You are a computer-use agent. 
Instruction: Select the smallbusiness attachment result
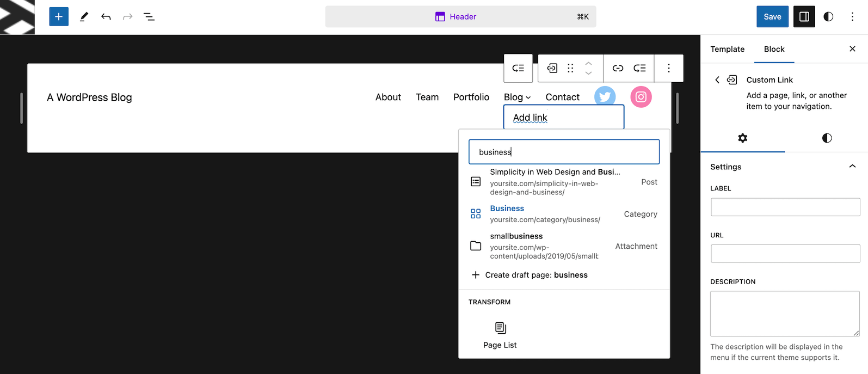tap(564, 246)
